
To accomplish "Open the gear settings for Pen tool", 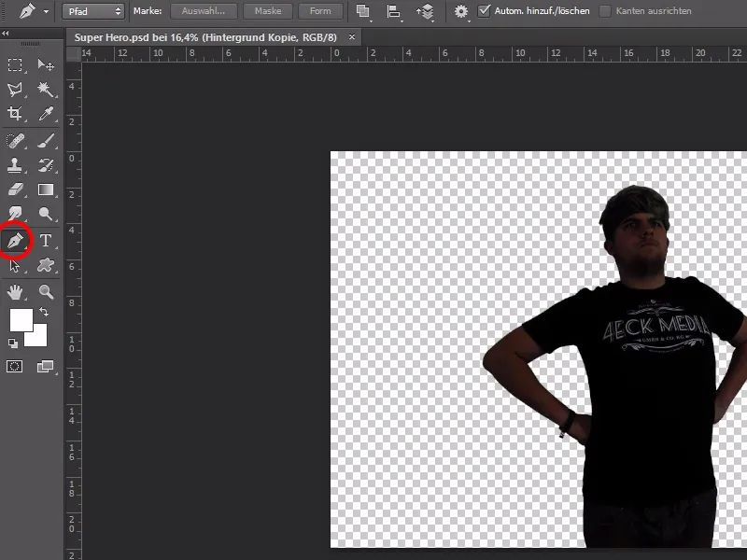I will click(x=461, y=11).
